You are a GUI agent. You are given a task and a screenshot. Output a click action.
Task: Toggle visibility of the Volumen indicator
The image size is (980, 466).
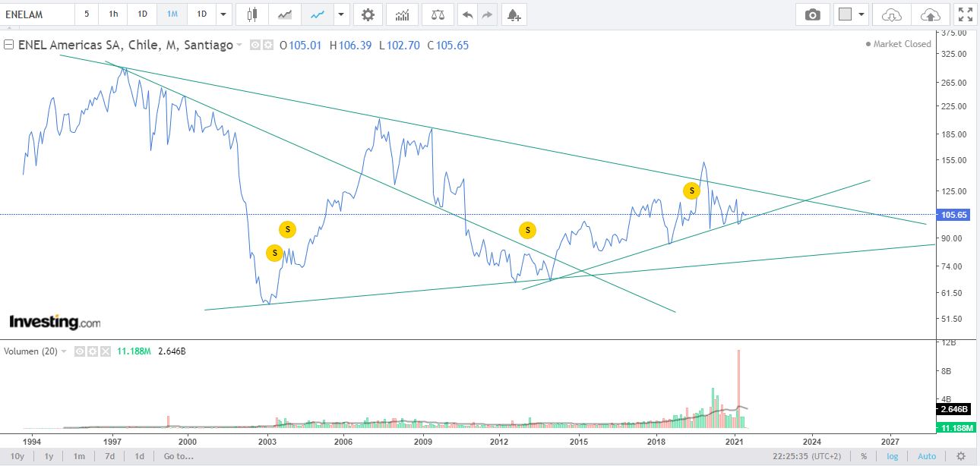pos(79,351)
